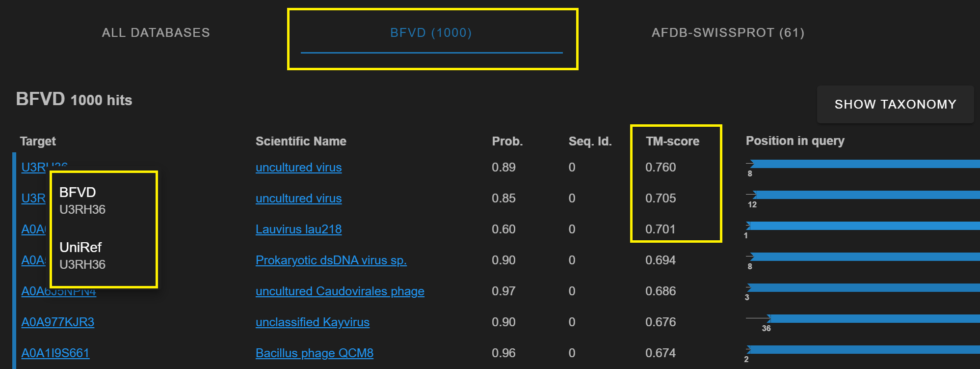
Task: Click the Prob. column header
Action: tap(507, 142)
